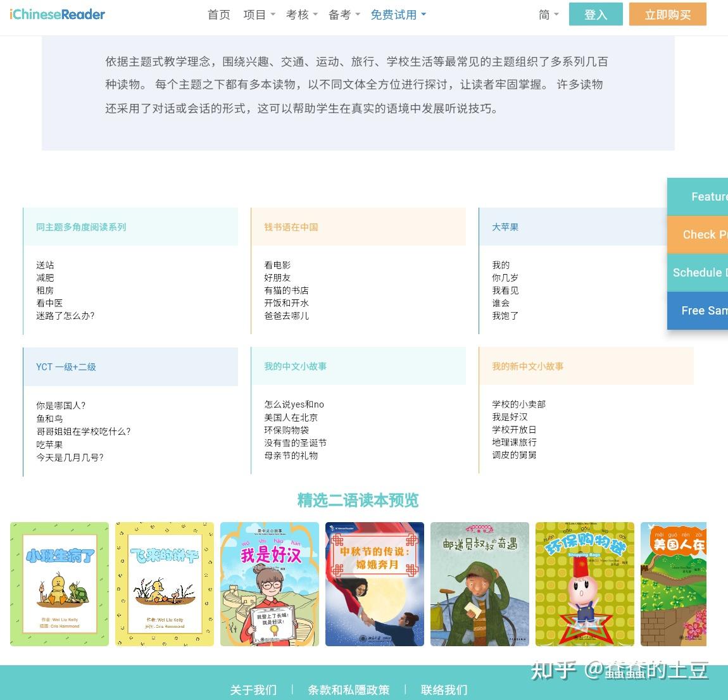Click the blue Free Sample sidebar button

pyautogui.click(x=704, y=310)
